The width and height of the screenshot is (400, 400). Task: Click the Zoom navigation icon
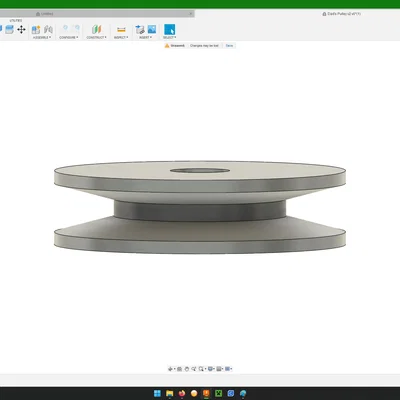coord(194,369)
